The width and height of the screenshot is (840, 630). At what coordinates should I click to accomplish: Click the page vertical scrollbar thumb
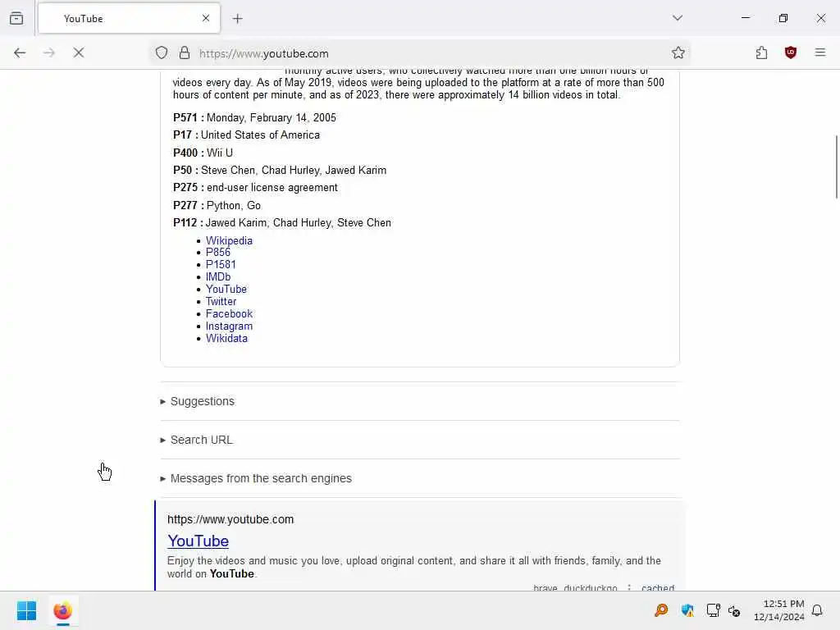836,167
